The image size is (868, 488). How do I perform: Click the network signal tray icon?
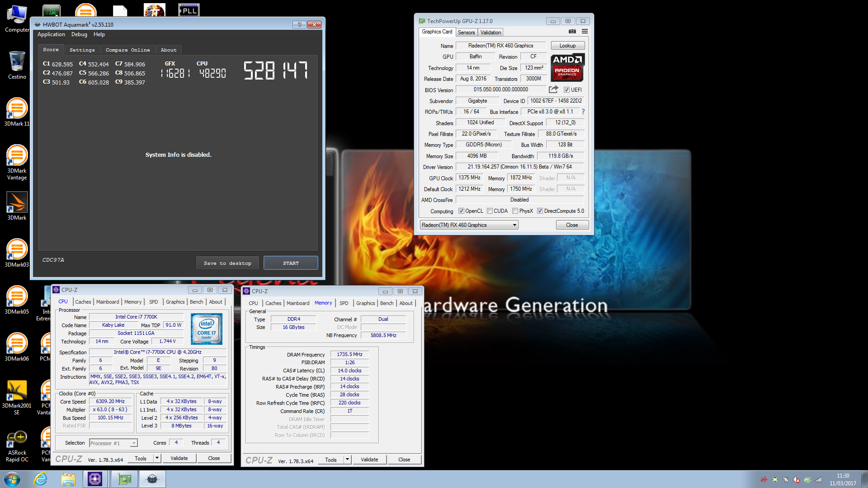coord(818,479)
